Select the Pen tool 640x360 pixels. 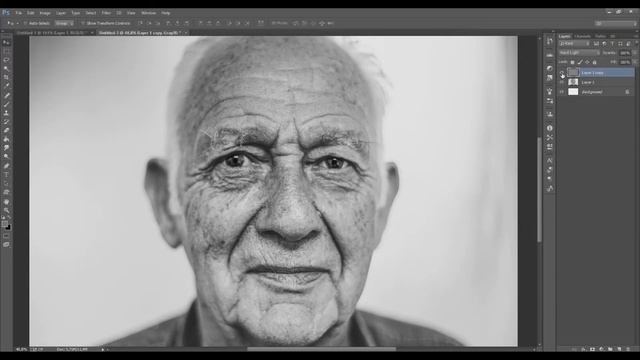7,166
